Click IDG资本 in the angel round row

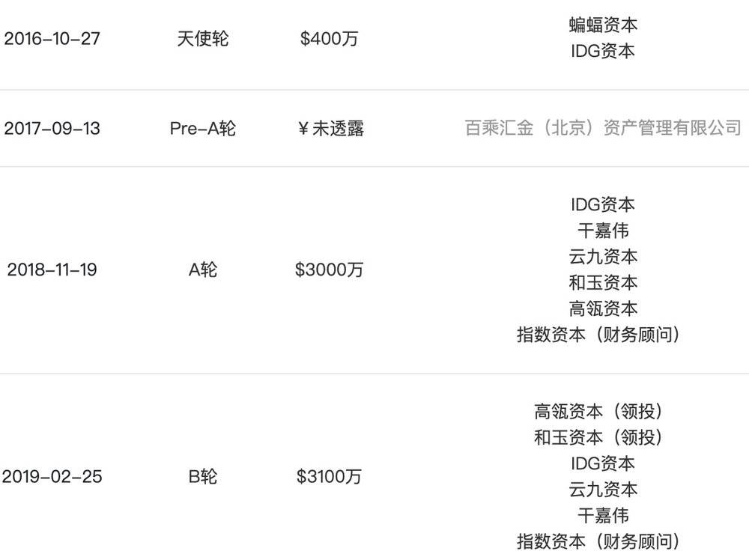pyautogui.click(x=603, y=51)
